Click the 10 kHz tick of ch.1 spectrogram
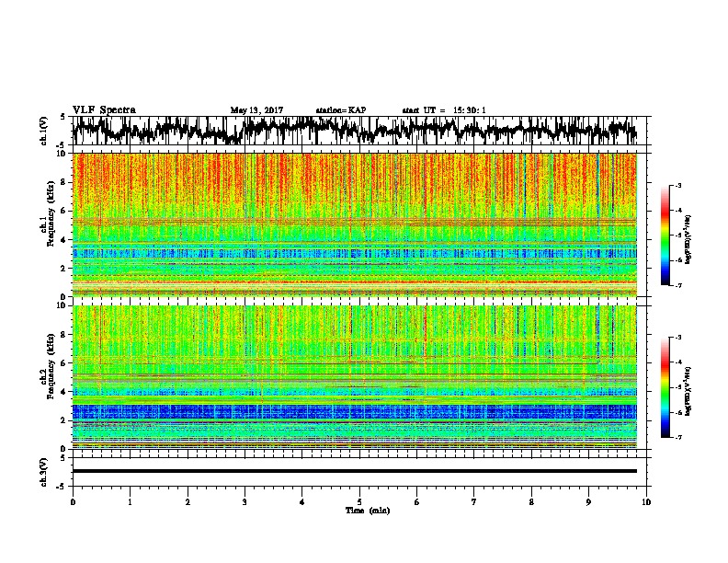728x563 pixels. point(62,154)
